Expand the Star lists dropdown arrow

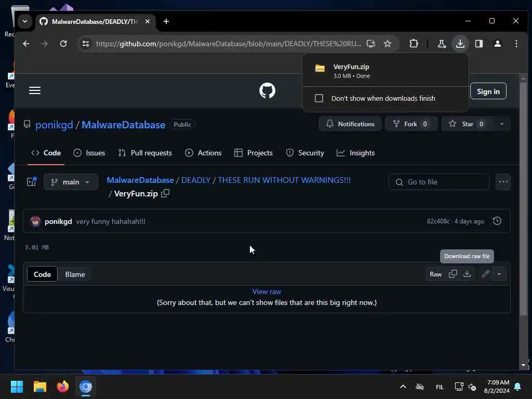(501, 124)
